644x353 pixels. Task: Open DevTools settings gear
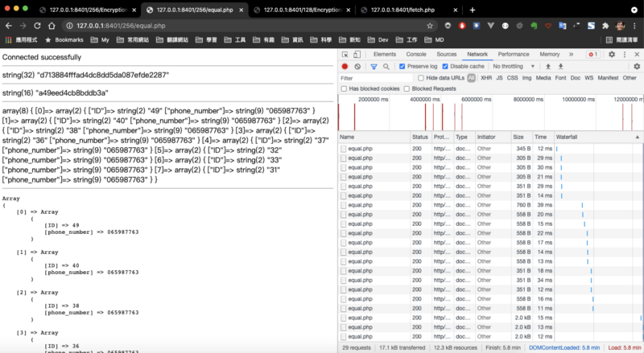coord(612,54)
